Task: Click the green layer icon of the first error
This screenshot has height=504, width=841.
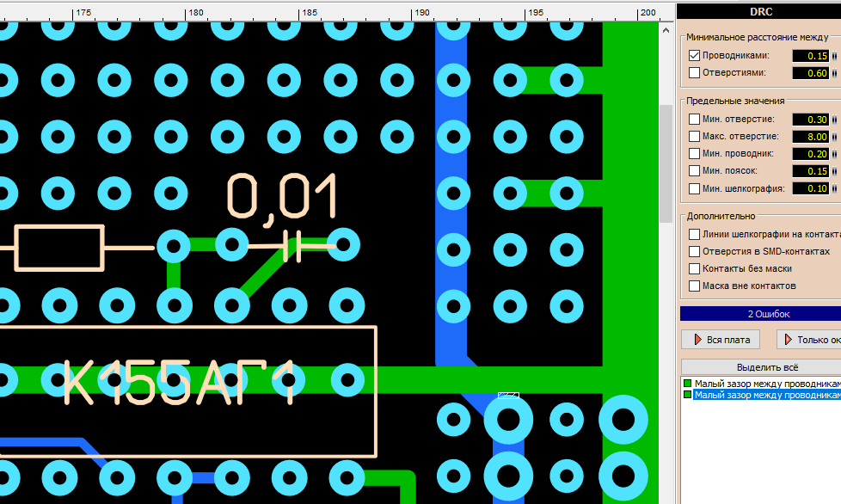Action: 686,383
